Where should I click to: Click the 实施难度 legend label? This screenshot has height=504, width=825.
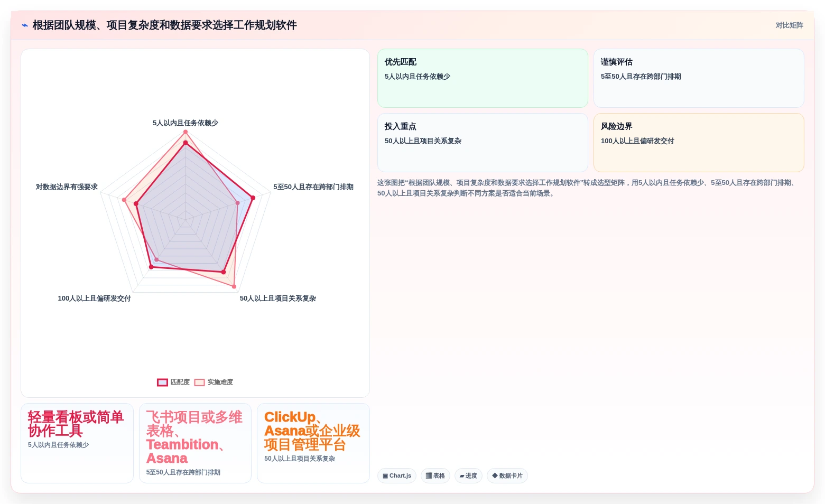coord(220,382)
